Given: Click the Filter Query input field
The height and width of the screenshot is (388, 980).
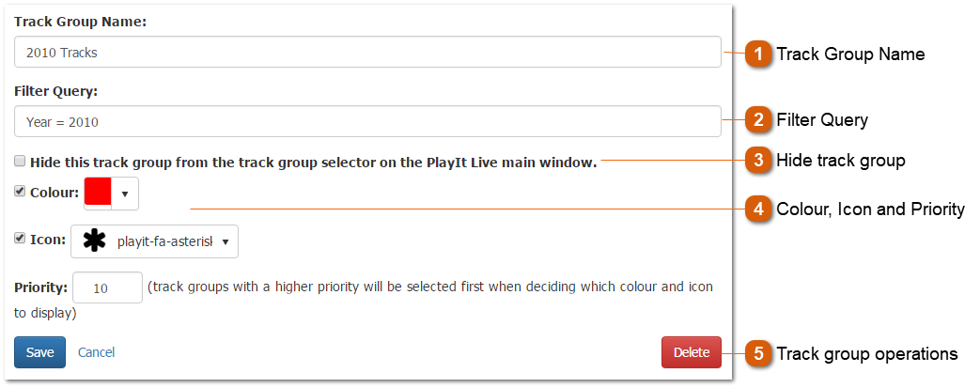Looking at the screenshot, I should [367, 121].
